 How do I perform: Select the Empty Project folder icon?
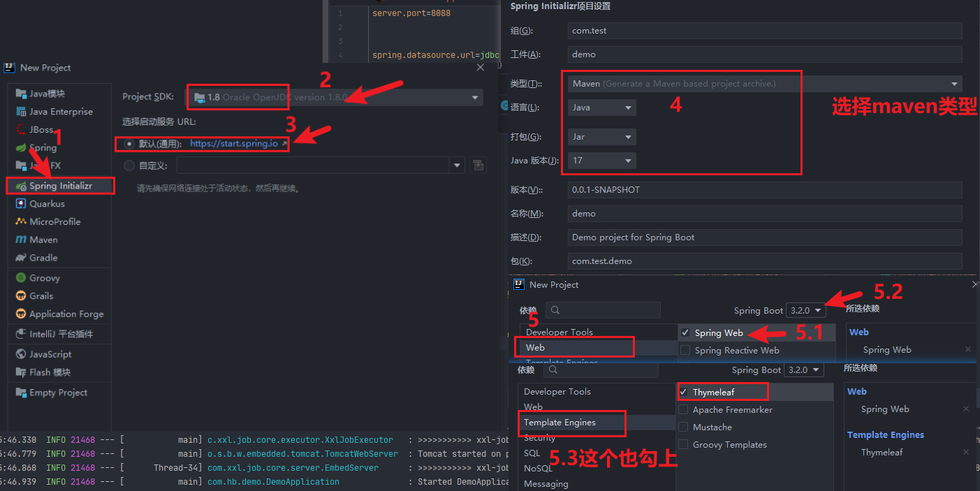pyautogui.click(x=20, y=393)
